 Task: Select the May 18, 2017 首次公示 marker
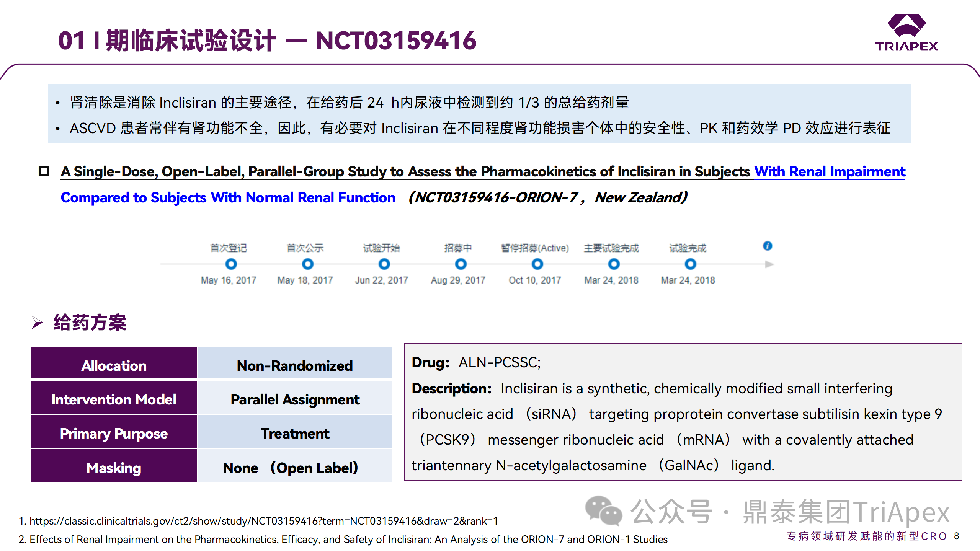(x=307, y=264)
